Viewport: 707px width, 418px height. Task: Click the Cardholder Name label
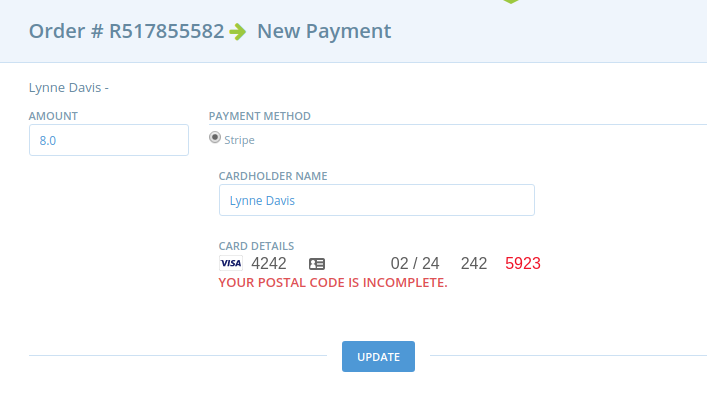273,176
